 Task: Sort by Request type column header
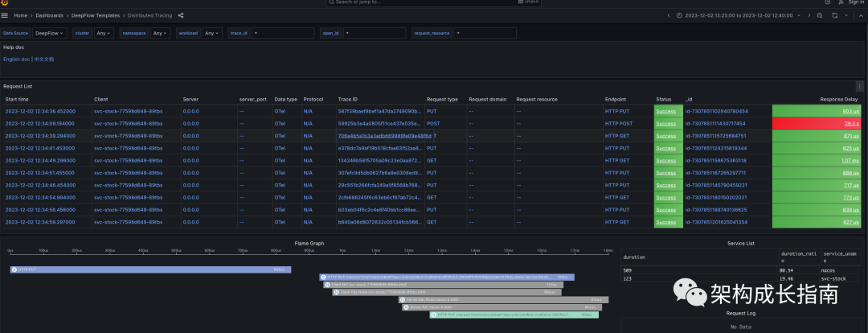coord(442,99)
